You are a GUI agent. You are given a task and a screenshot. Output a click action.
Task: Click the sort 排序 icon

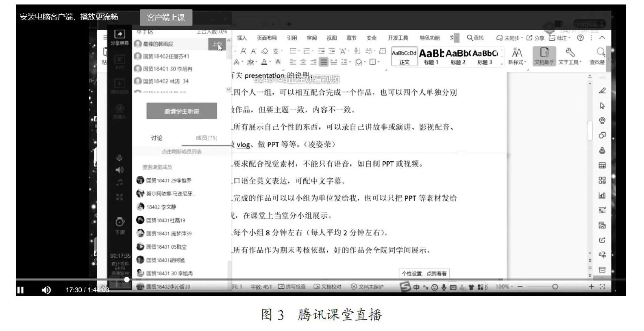pos(357,51)
